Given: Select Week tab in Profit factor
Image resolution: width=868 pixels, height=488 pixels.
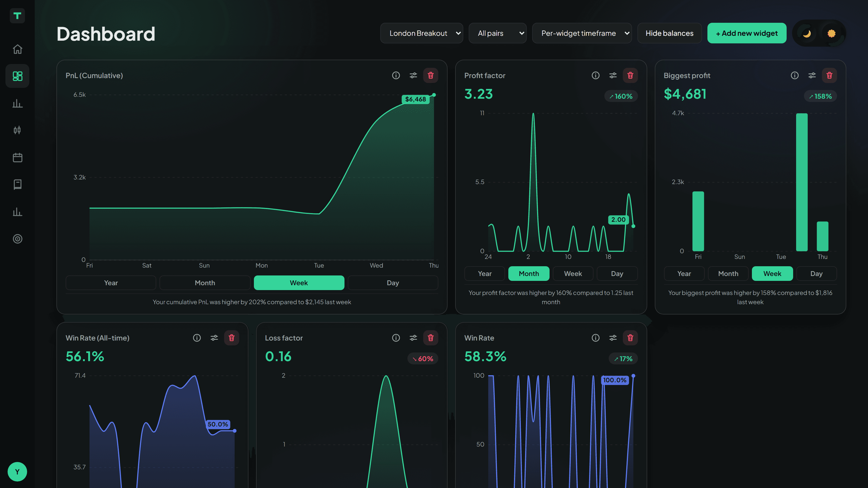Looking at the screenshot, I should pyautogui.click(x=573, y=274).
